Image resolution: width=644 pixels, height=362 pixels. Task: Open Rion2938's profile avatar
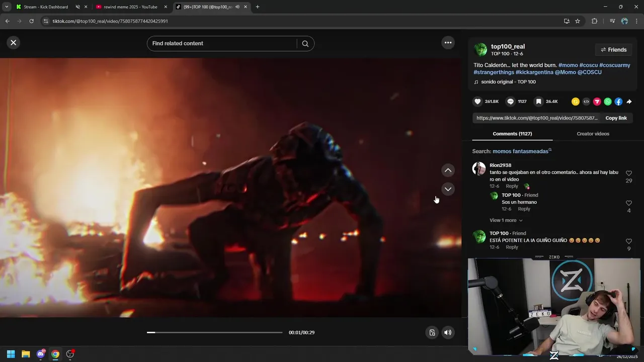tap(479, 168)
